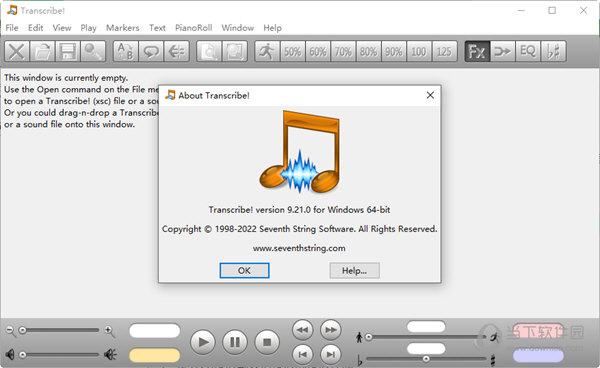Click the skip-to-end transport button

tap(331, 355)
